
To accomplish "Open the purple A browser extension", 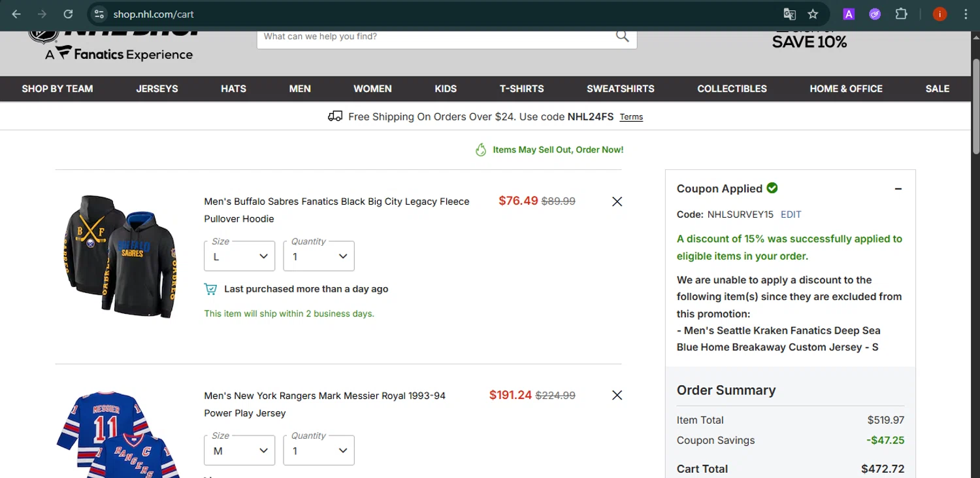I will click(849, 14).
